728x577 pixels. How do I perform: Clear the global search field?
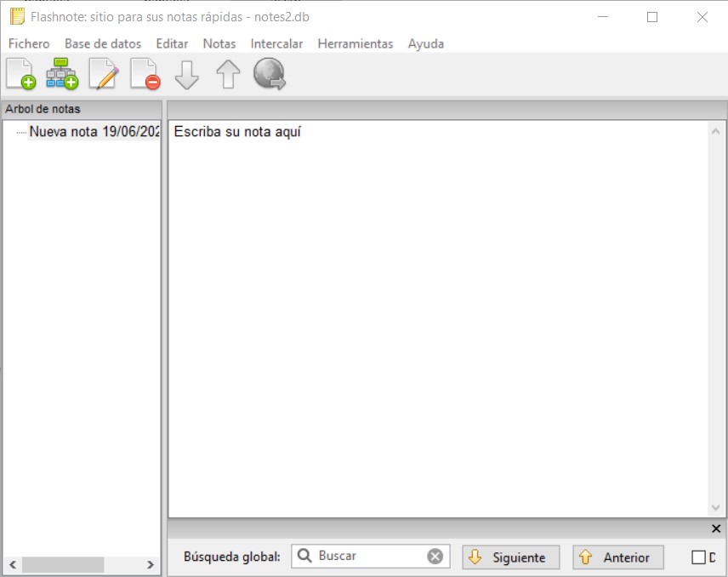(x=435, y=557)
